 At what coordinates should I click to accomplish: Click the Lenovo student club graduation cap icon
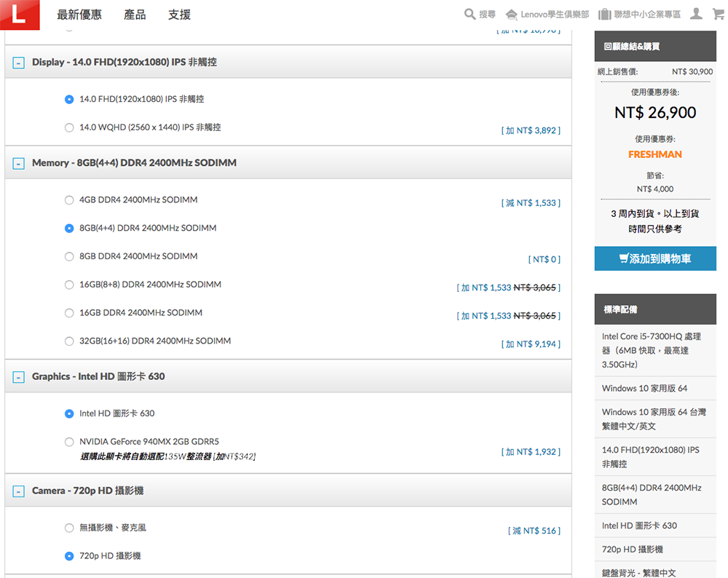511,15
